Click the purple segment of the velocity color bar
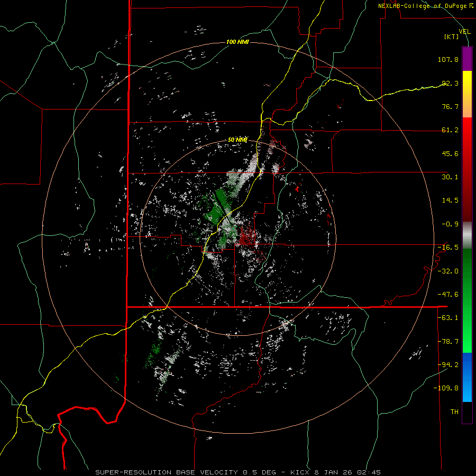476x476 pixels. coord(467,59)
